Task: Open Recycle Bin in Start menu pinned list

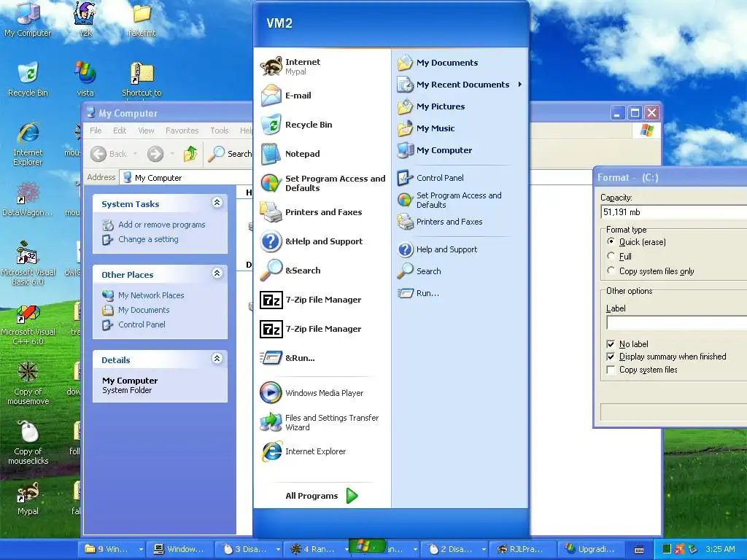Action: click(322, 125)
